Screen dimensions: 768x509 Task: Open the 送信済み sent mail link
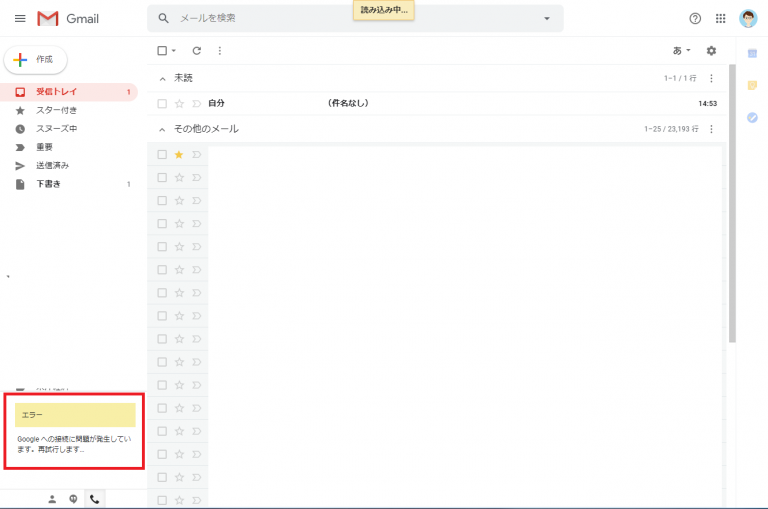tap(53, 165)
